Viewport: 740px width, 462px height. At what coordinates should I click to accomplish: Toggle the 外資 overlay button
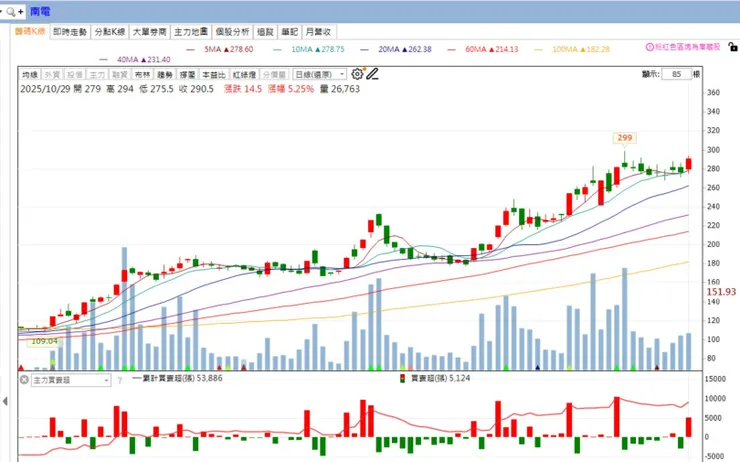(x=52, y=75)
